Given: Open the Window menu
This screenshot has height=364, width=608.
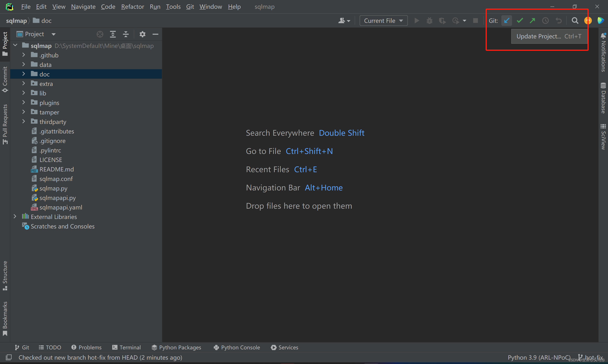Looking at the screenshot, I should (211, 7).
